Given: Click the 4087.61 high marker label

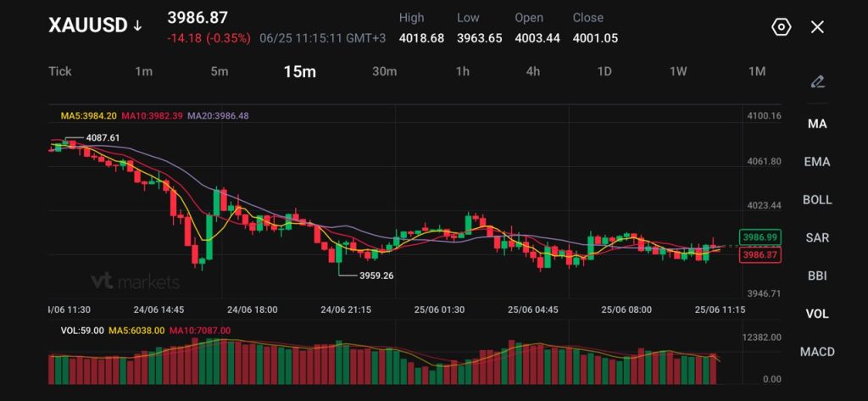Looking at the screenshot, I should click(103, 138).
